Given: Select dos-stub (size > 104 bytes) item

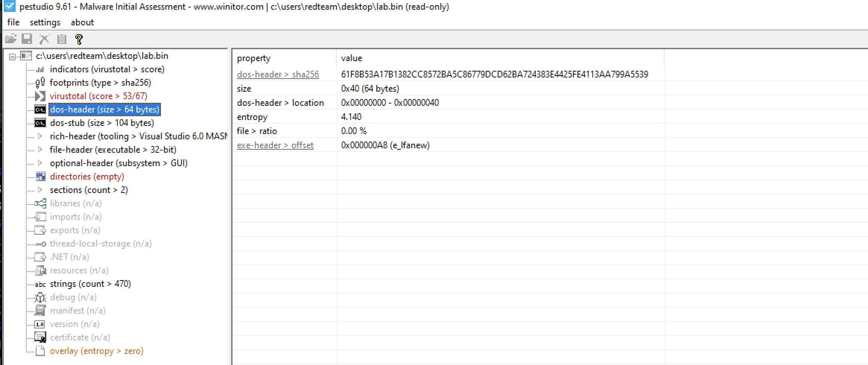Looking at the screenshot, I should pos(102,123).
